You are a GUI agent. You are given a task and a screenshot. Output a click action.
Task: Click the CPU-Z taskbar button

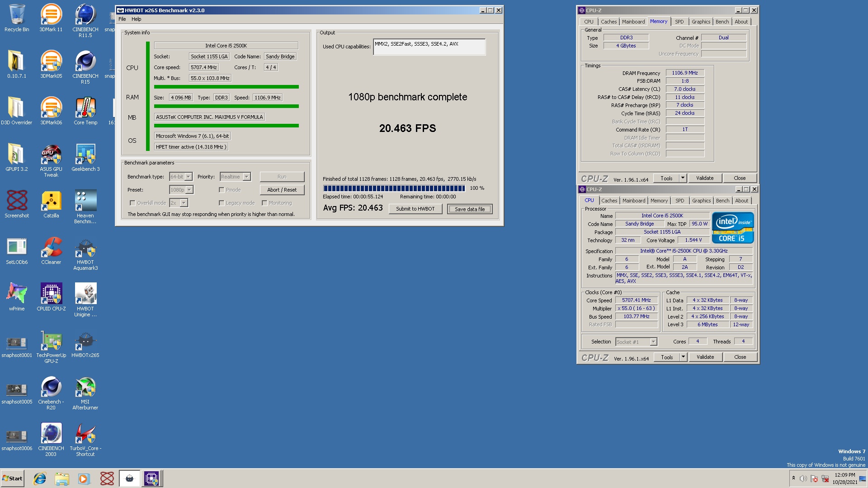click(151, 479)
